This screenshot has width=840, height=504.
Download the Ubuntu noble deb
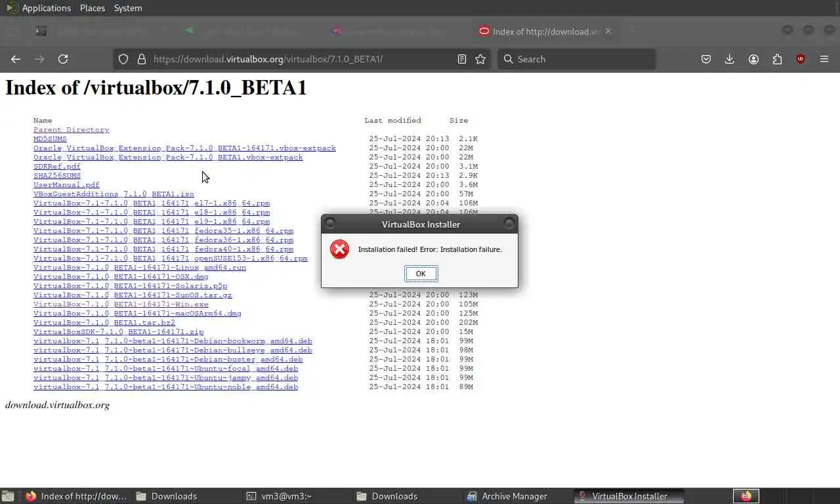click(165, 387)
